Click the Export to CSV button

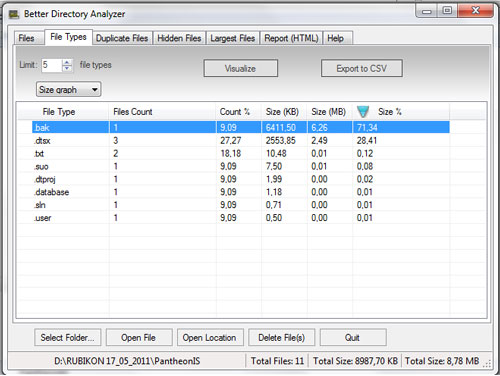[362, 68]
